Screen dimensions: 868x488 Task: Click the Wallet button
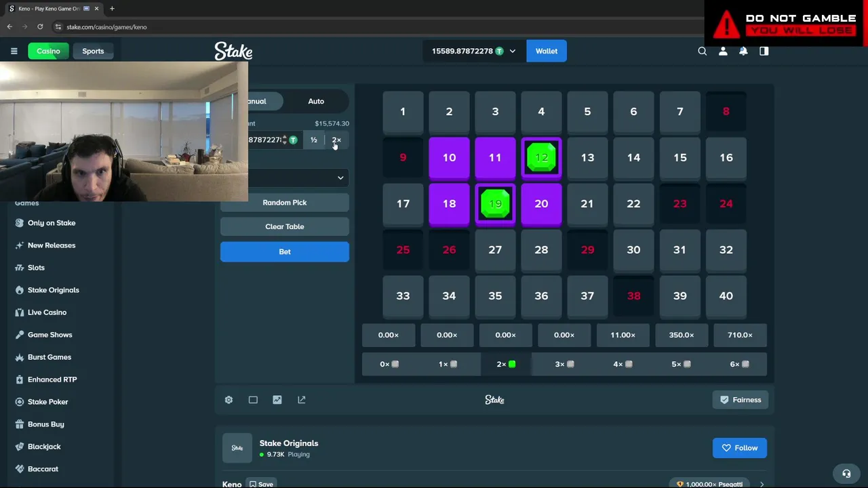547,51
